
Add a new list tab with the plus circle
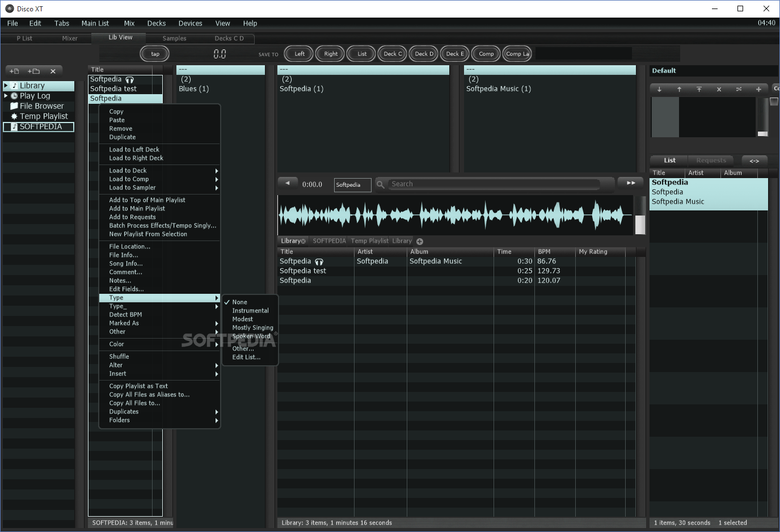(x=420, y=241)
